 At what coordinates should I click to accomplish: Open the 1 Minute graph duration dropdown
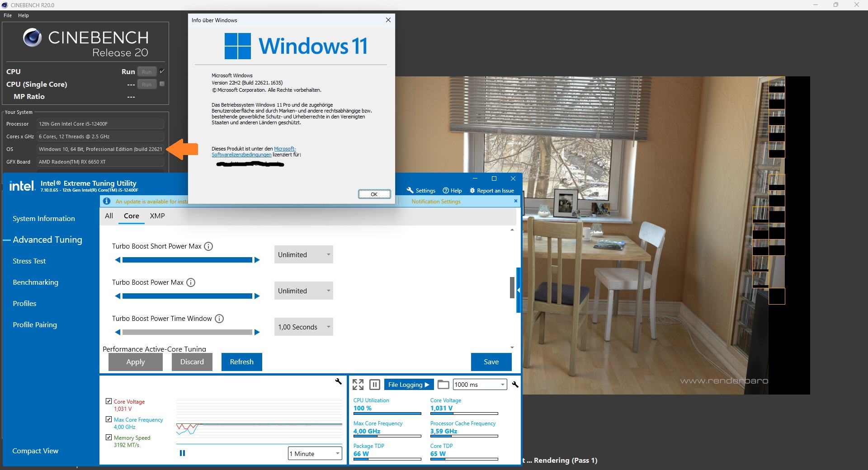315,453
